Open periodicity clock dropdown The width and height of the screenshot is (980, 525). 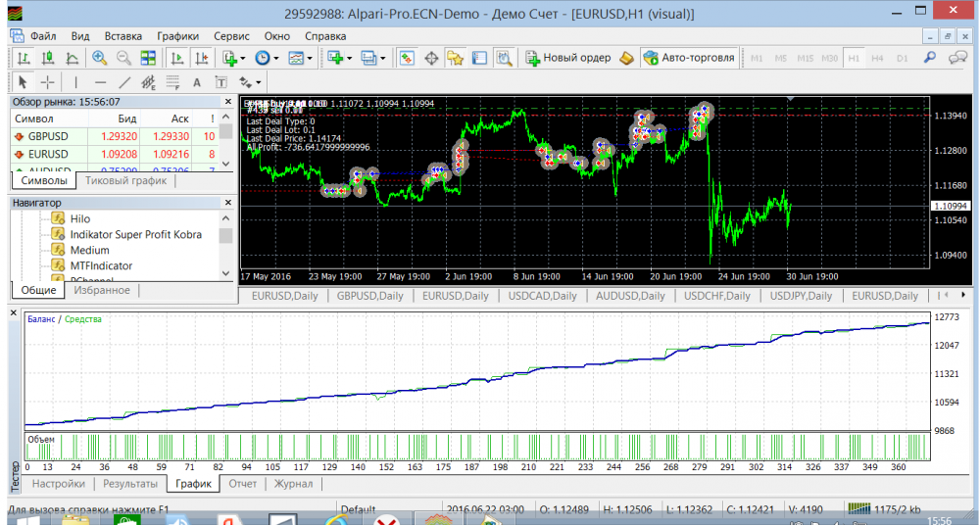pos(267,58)
